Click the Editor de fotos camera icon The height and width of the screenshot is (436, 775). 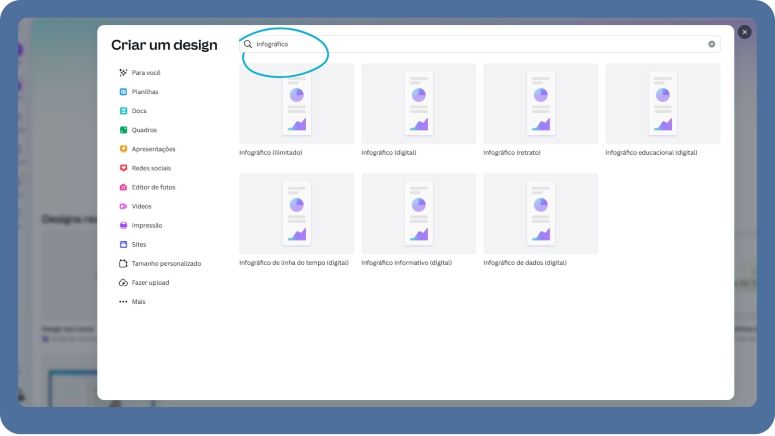(x=123, y=187)
